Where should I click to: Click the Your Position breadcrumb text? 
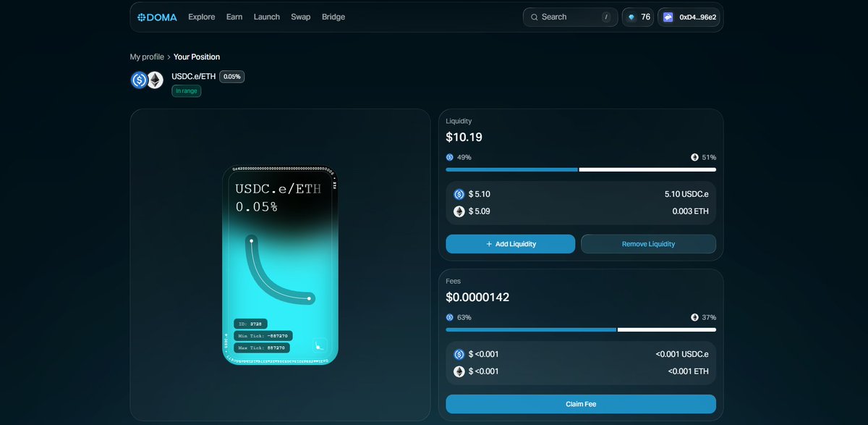click(x=197, y=56)
